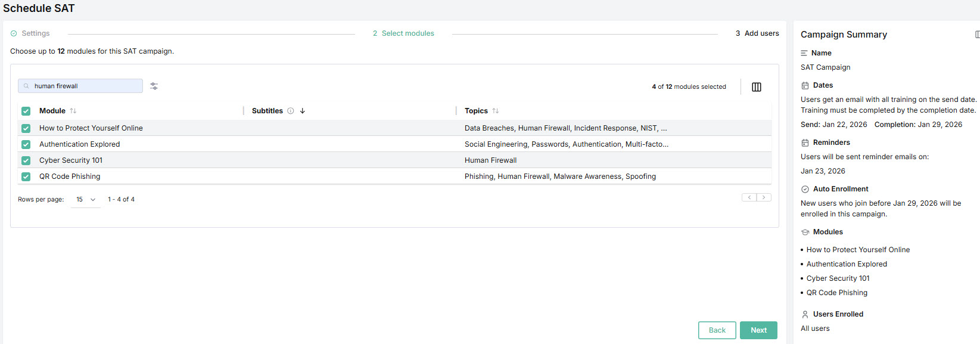The width and height of the screenshot is (980, 344).
Task: Click the Subtitles info icon
Action: click(x=291, y=111)
